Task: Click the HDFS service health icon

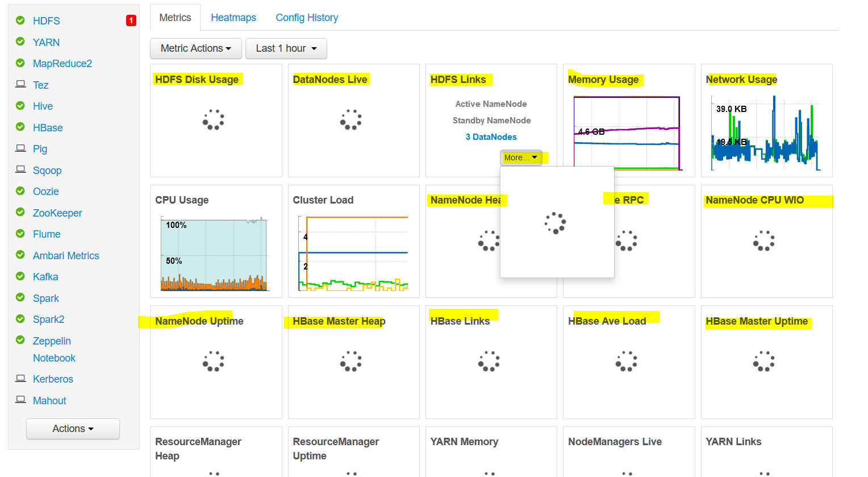Action: (x=20, y=20)
